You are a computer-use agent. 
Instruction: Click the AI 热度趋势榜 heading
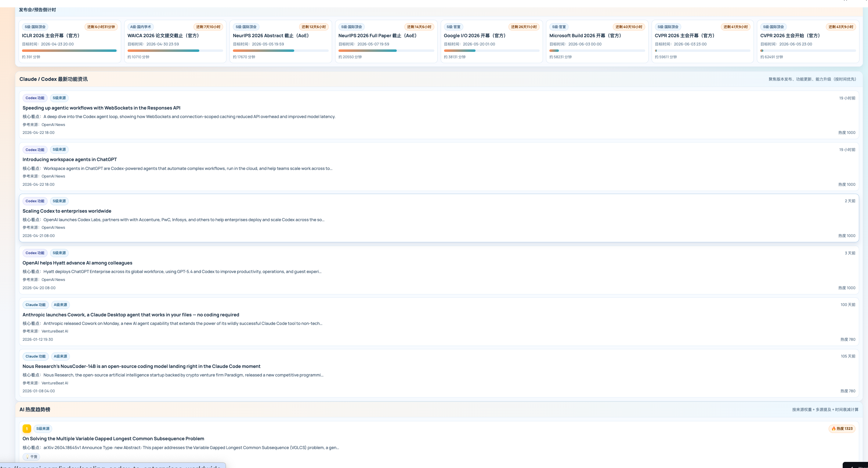point(35,409)
